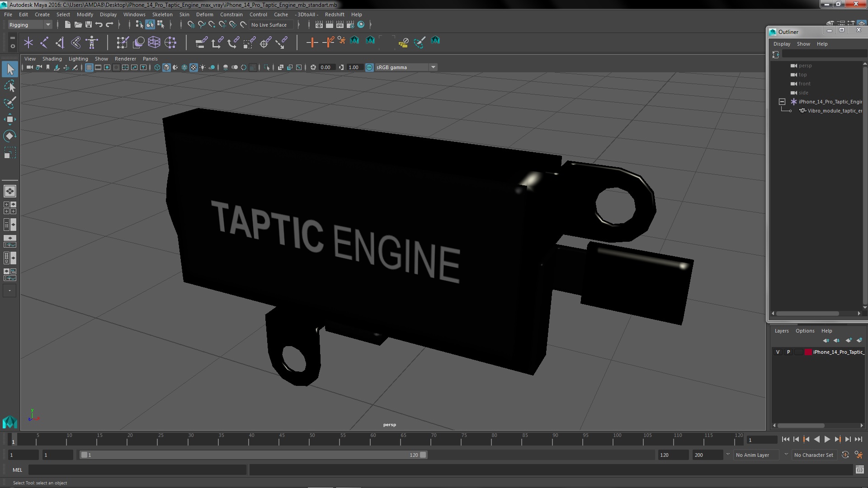Select the arrow Select tool in toolbox
The width and height of the screenshot is (868, 488).
pyautogui.click(x=10, y=69)
